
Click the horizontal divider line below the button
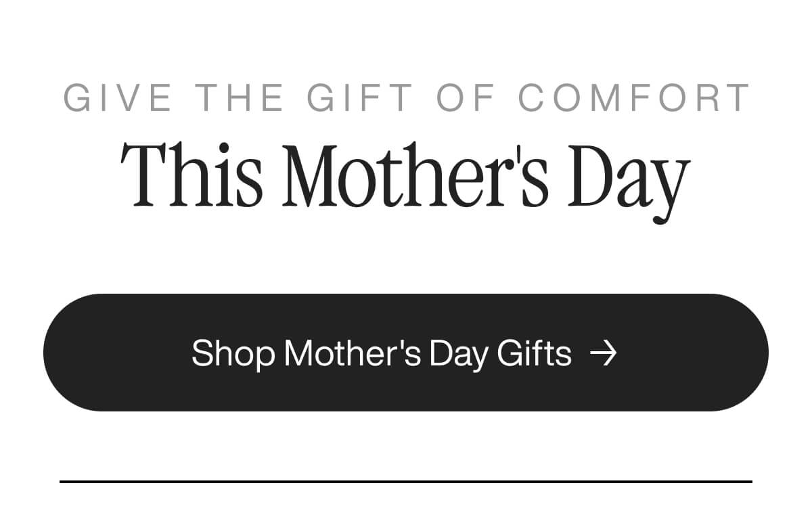pos(406,482)
